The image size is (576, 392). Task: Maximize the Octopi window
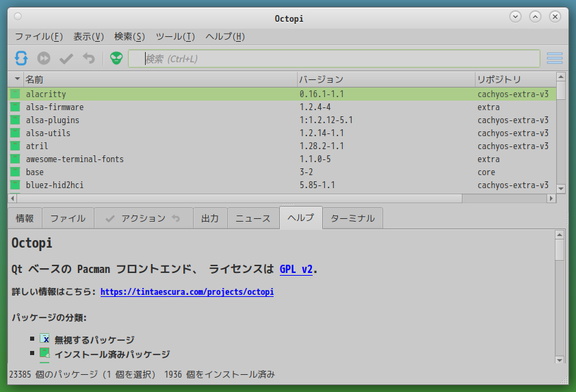tap(535, 16)
